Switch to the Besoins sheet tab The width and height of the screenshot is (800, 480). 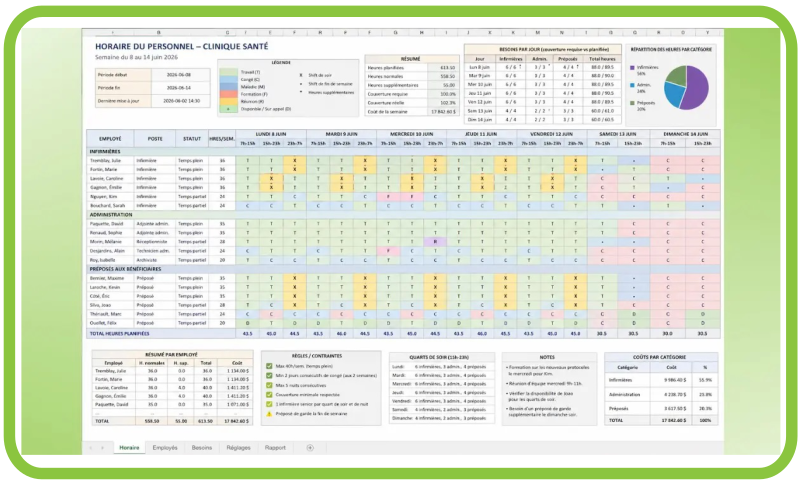click(x=202, y=448)
